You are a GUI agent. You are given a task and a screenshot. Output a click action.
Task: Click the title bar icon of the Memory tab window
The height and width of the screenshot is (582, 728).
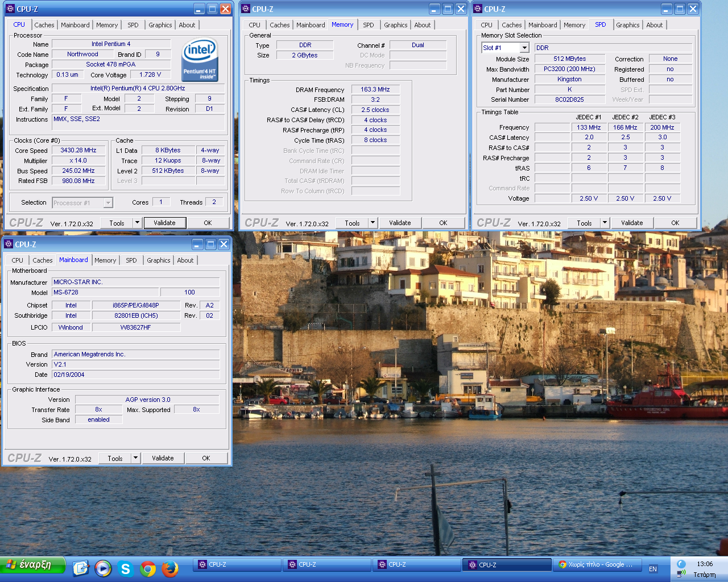(x=245, y=9)
